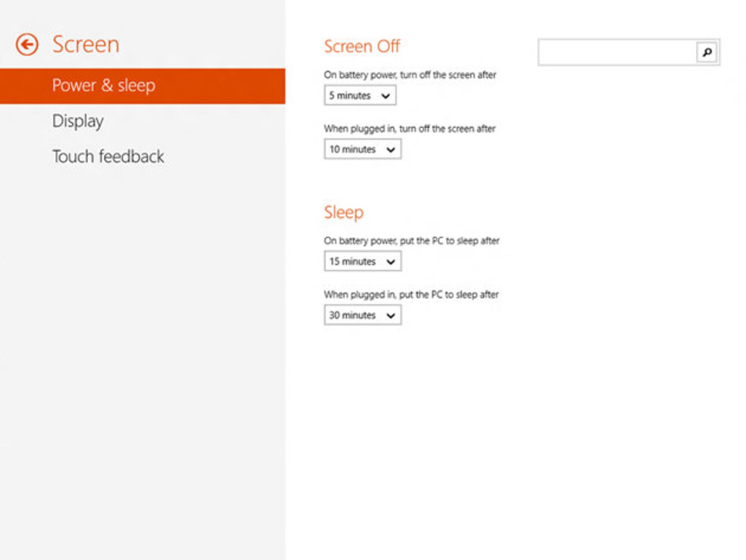Open the Touch feedback section
Viewport: 746px width, 560px height.
point(108,157)
